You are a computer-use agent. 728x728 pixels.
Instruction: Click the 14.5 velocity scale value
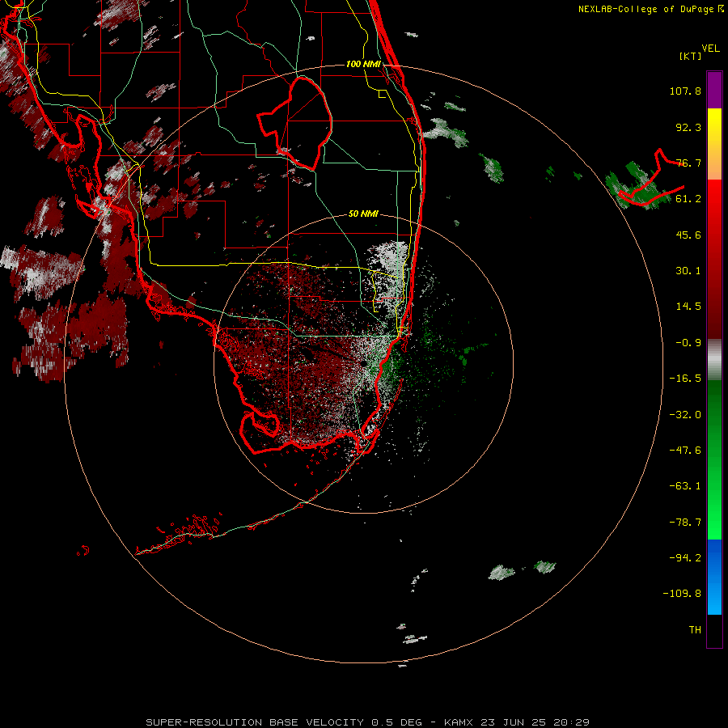688,307
